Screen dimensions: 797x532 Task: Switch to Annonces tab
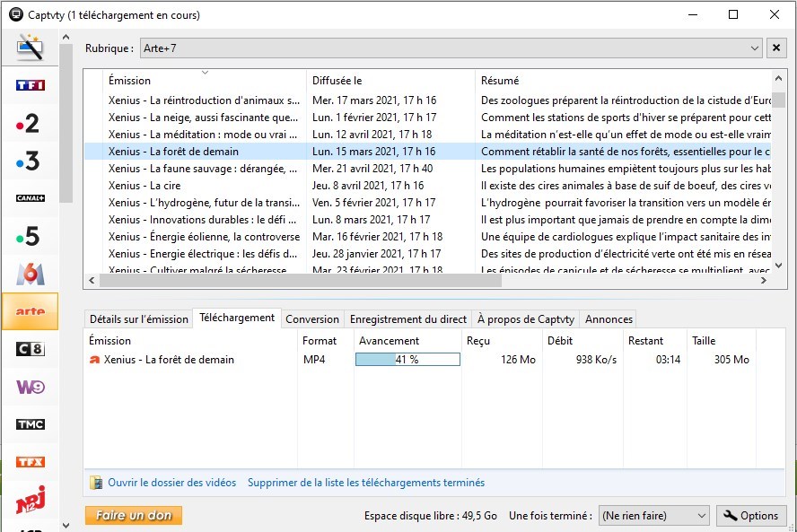[x=609, y=319]
